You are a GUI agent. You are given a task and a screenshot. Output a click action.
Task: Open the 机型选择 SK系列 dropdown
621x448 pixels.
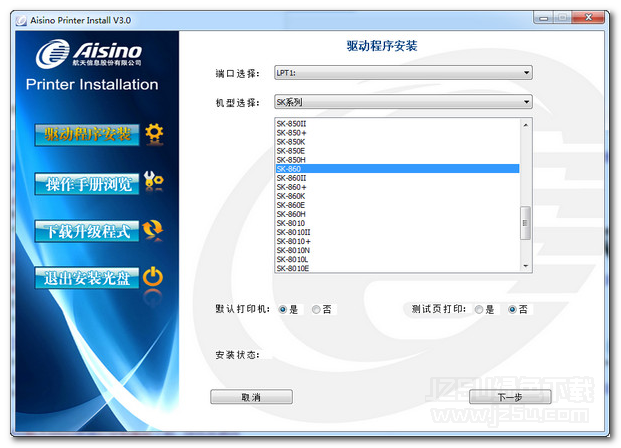403,102
